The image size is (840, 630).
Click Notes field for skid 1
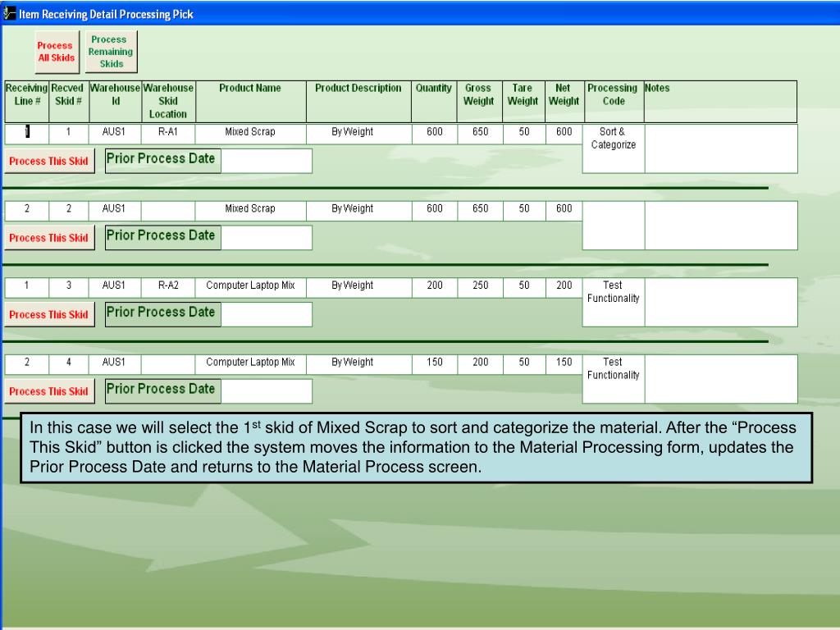pyautogui.click(x=721, y=148)
